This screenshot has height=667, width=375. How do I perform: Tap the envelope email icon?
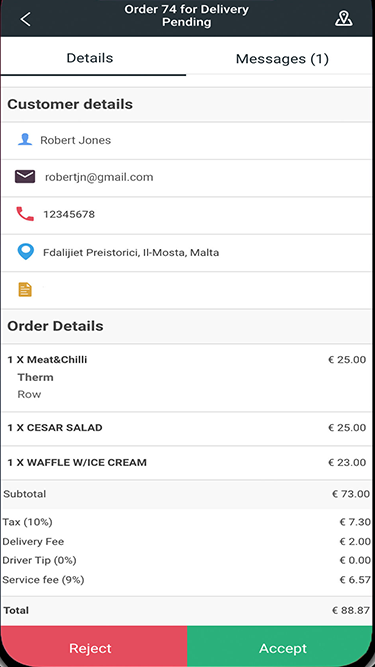(25, 177)
